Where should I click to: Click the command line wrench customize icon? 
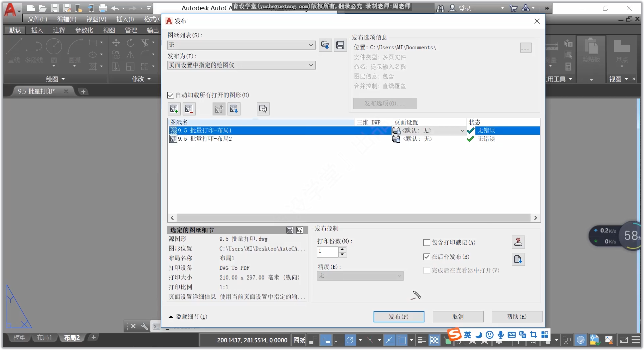144,326
